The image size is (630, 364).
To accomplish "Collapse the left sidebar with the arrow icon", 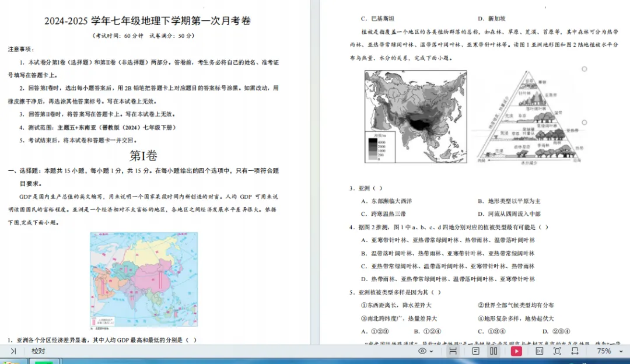I will [x=14, y=351].
